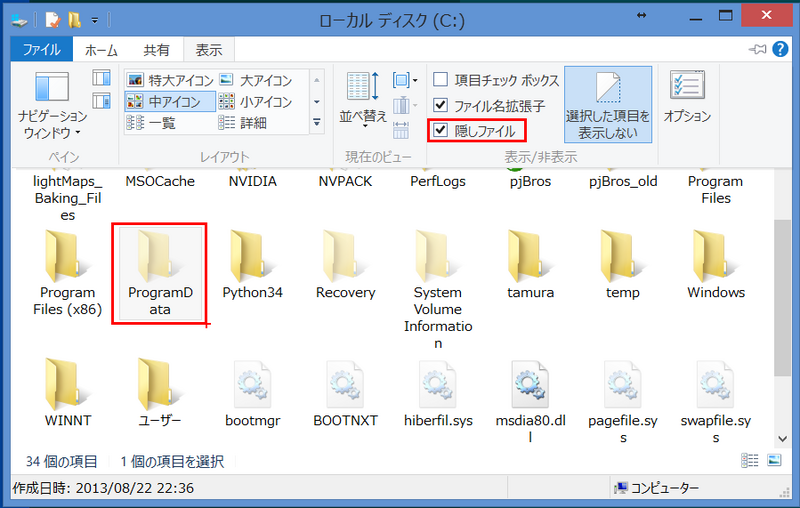800x508 pixels.
Task: Click the NVIDIA folder name
Action: [x=253, y=182]
